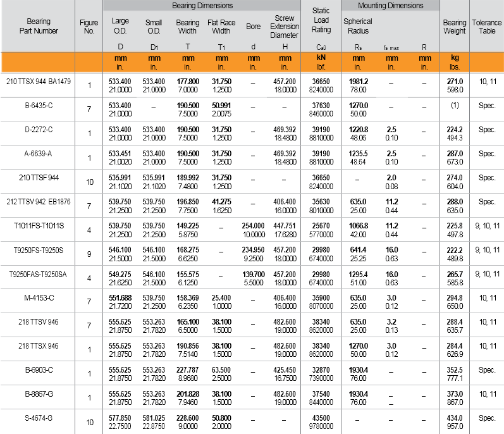
Task: Click part number S-4674-G
Action: 38,418
